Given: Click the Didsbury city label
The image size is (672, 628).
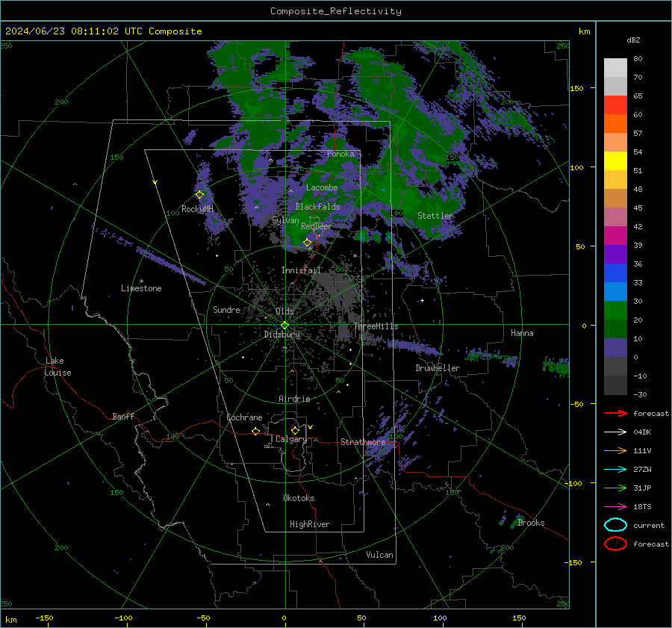Looking at the screenshot, I should [282, 335].
